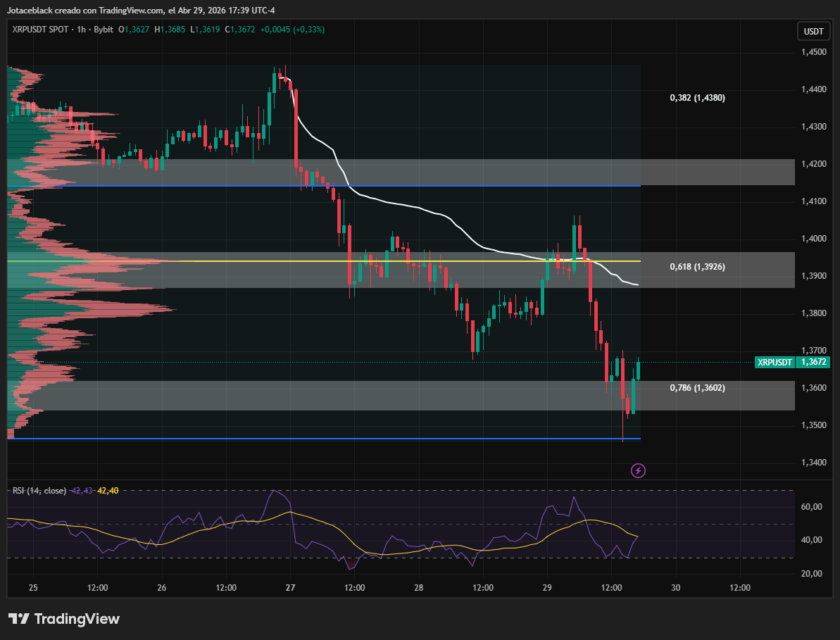Click the Bybit exchange name in header

(x=104, y=30)
